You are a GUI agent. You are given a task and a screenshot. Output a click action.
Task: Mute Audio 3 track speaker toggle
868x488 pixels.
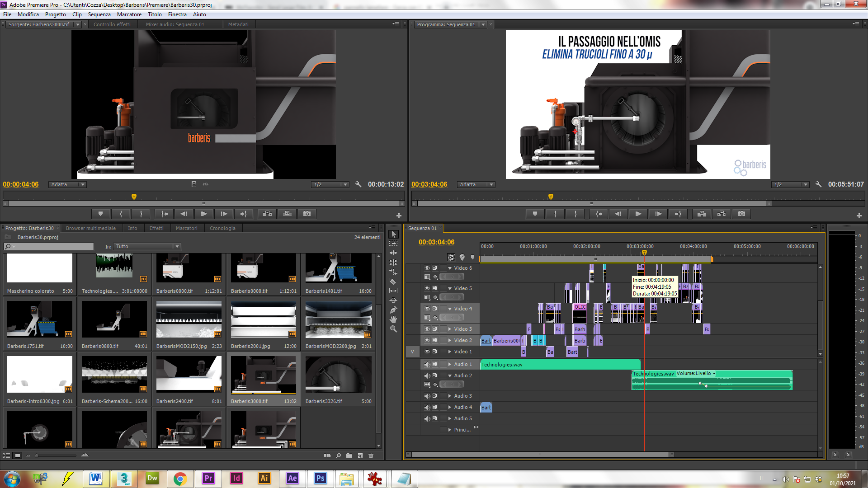click(427, 396)
